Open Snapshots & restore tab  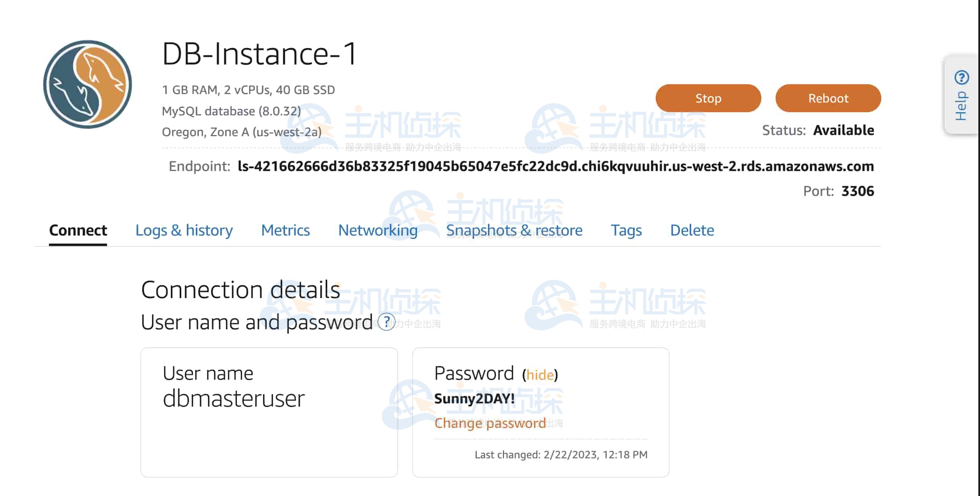pos(514,230)
